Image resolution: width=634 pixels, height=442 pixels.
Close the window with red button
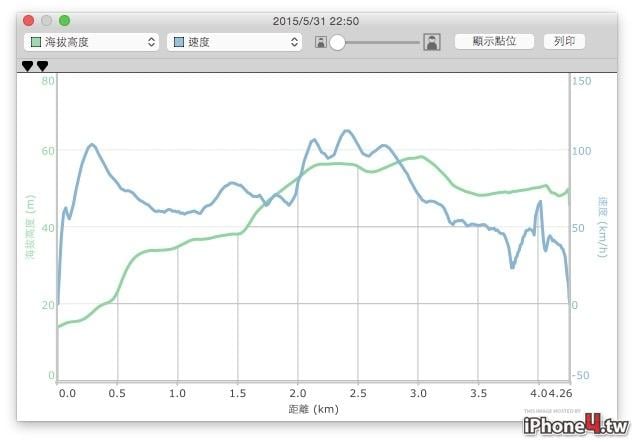[x=29, y=20]
